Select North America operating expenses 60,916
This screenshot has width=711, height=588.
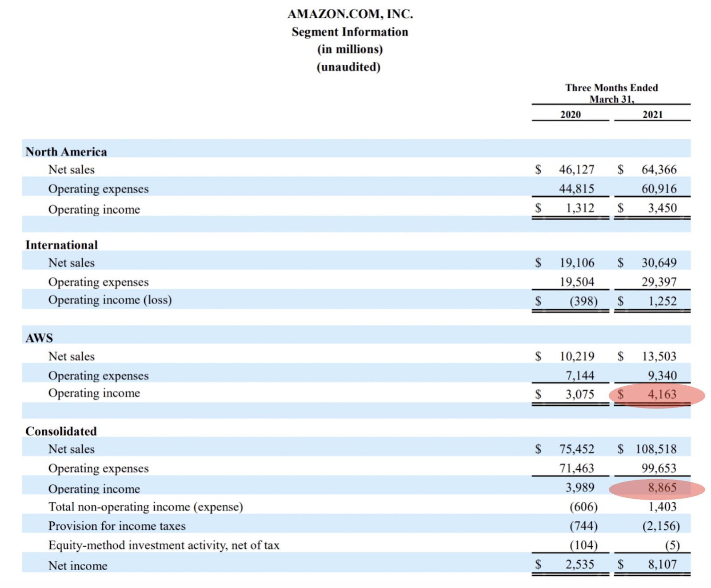(x=659, y=189)
